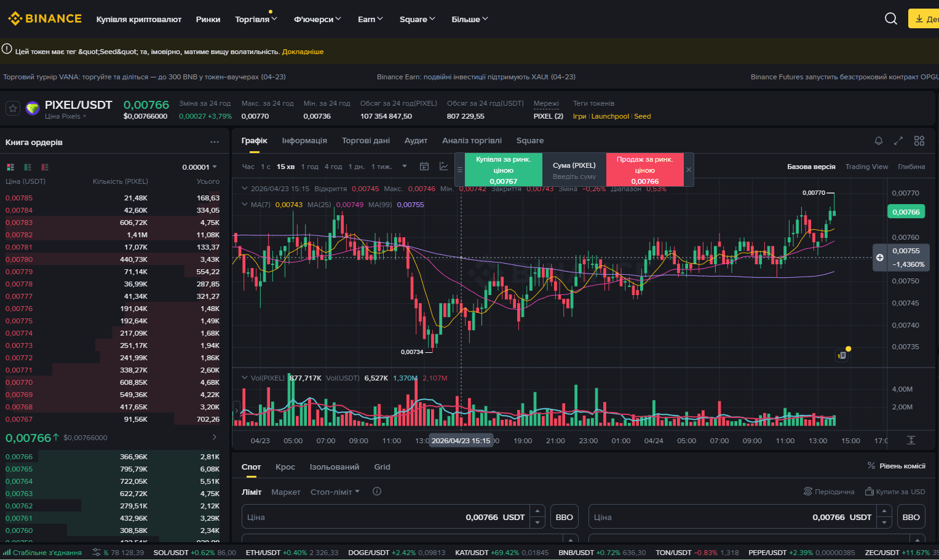This screenshot has height=560, width=939.
Task: Follow the Докладніше link in warning banner
Action: click(x=303, y=52)
